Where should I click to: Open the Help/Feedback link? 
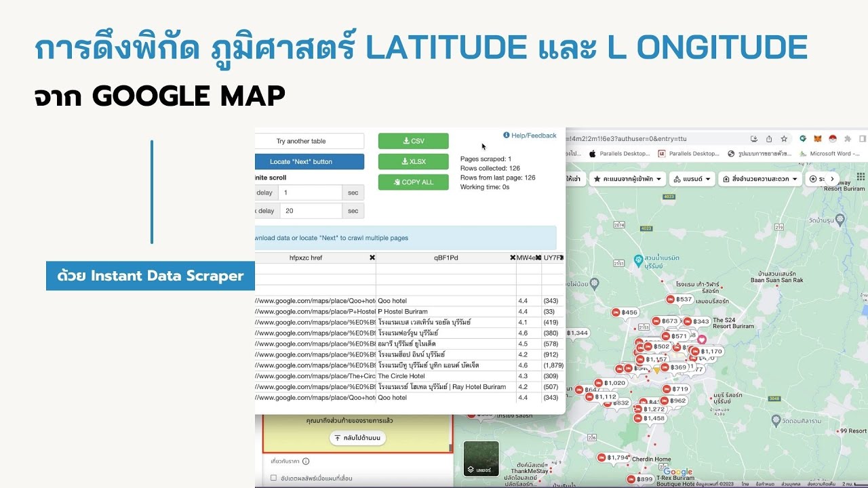click(x=530, y=136)
